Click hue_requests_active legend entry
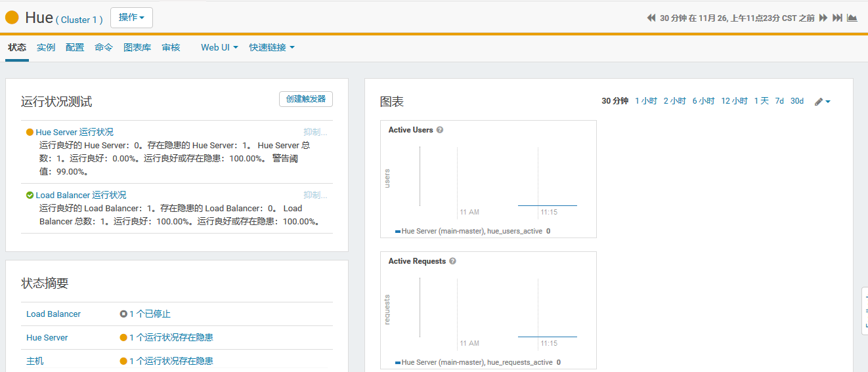The width and height of the screenshot is (868, 372). point(478,362)
